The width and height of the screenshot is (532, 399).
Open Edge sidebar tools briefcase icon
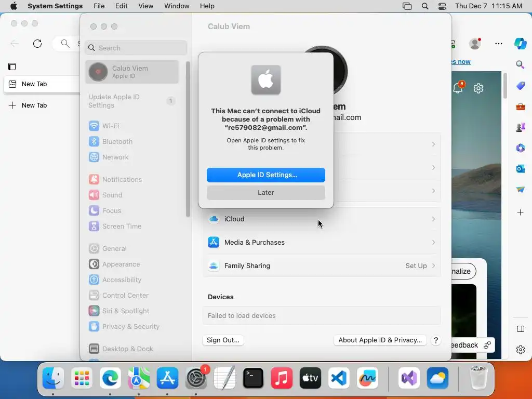click(520, 107)
